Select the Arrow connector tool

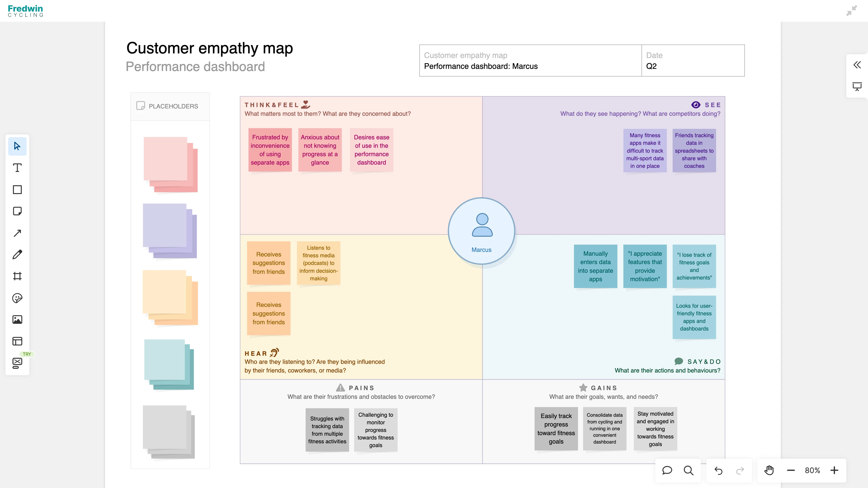(17, 233)
